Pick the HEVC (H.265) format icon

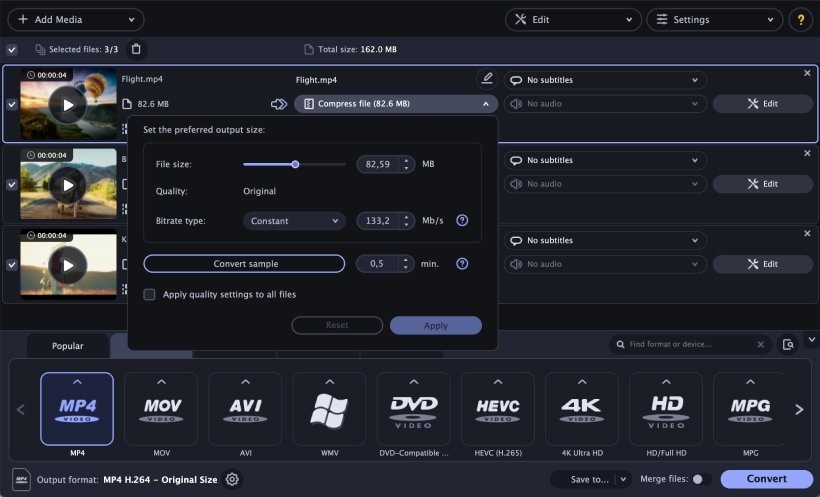coord(498,409)
